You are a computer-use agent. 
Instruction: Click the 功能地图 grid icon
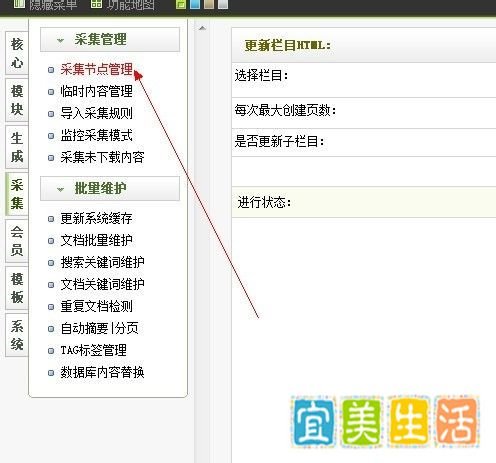(96, 4)
